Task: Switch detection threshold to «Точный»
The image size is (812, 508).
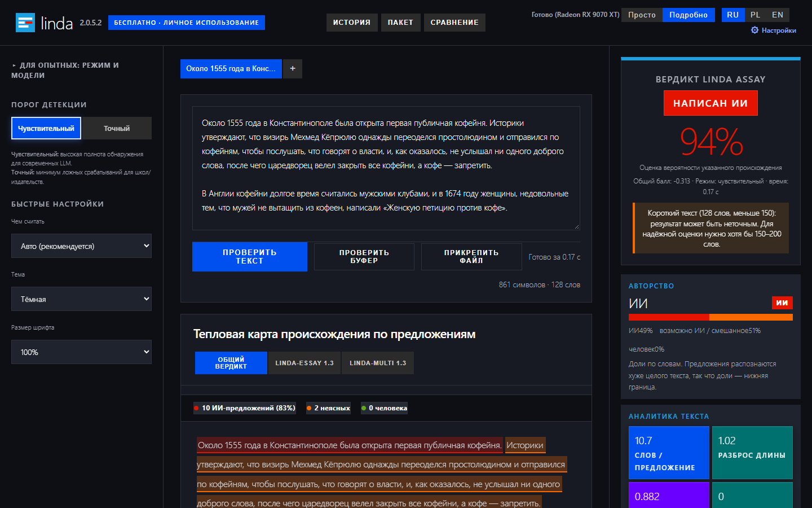Action: (117, 128)
